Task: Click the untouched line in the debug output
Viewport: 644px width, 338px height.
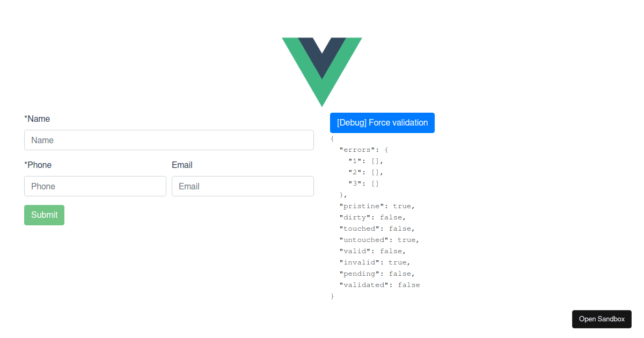Action: click(x=378, y=239)
